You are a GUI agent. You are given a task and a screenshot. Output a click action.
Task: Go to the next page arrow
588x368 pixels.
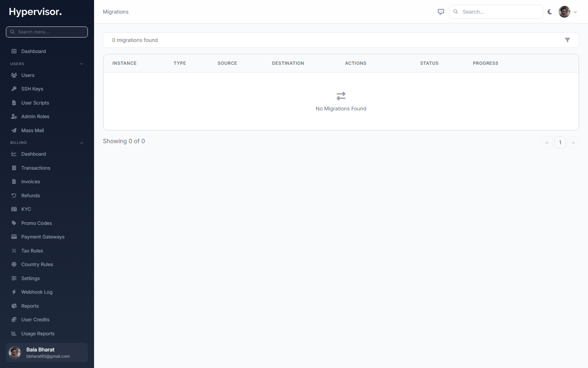click(573, 142)
